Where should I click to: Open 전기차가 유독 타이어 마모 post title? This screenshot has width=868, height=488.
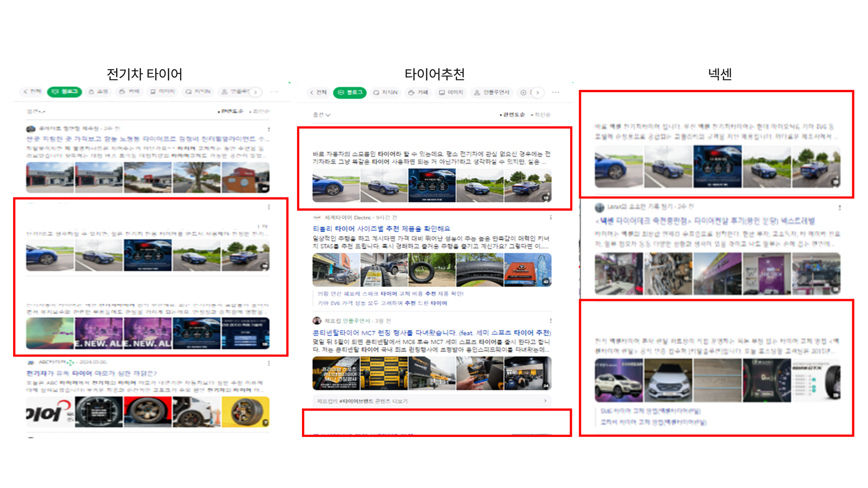(91, 373)
